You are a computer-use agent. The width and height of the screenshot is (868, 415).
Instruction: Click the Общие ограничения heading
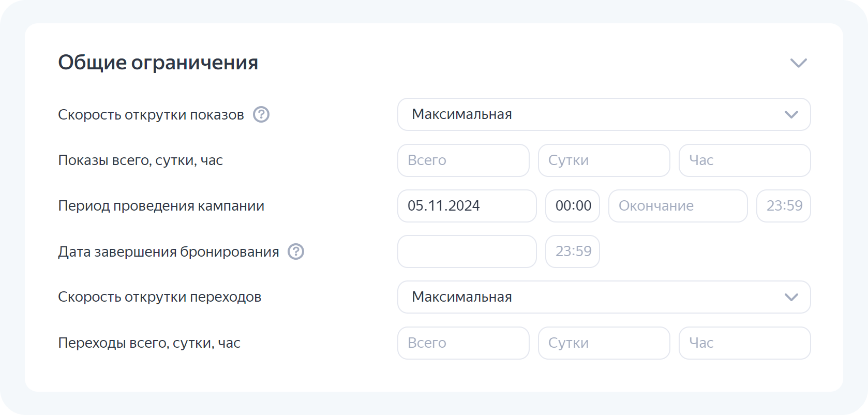pos(158,63)
